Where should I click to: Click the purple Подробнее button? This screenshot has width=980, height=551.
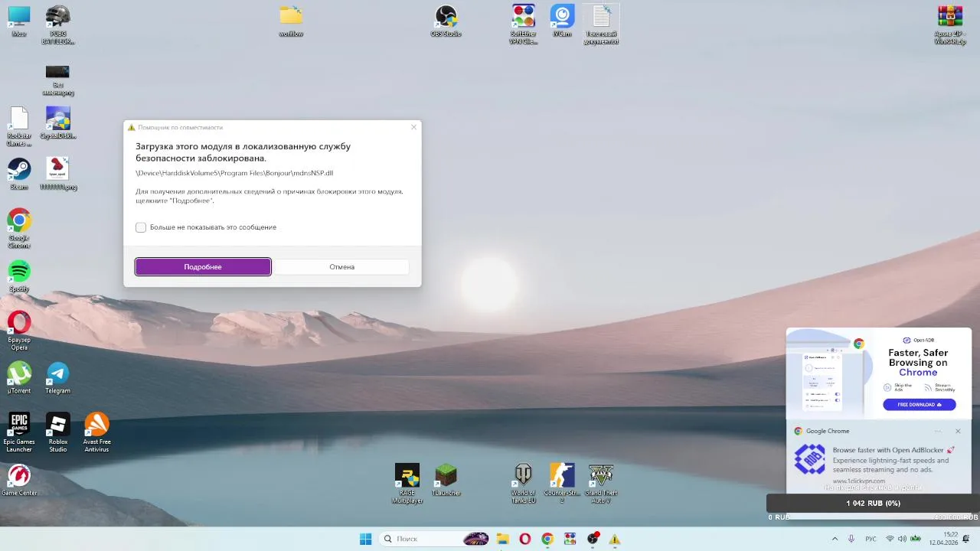coord(203,266)
